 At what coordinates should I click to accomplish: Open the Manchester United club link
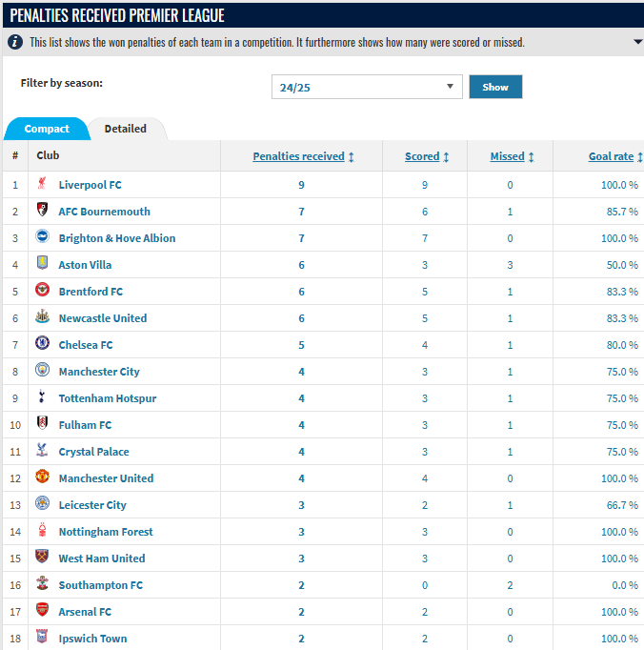(106, 478)
